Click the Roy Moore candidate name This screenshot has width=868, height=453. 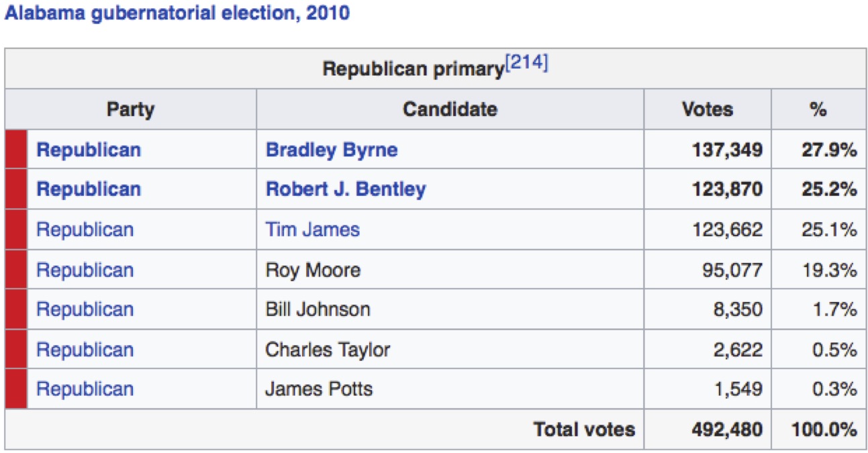click(313, 270)
